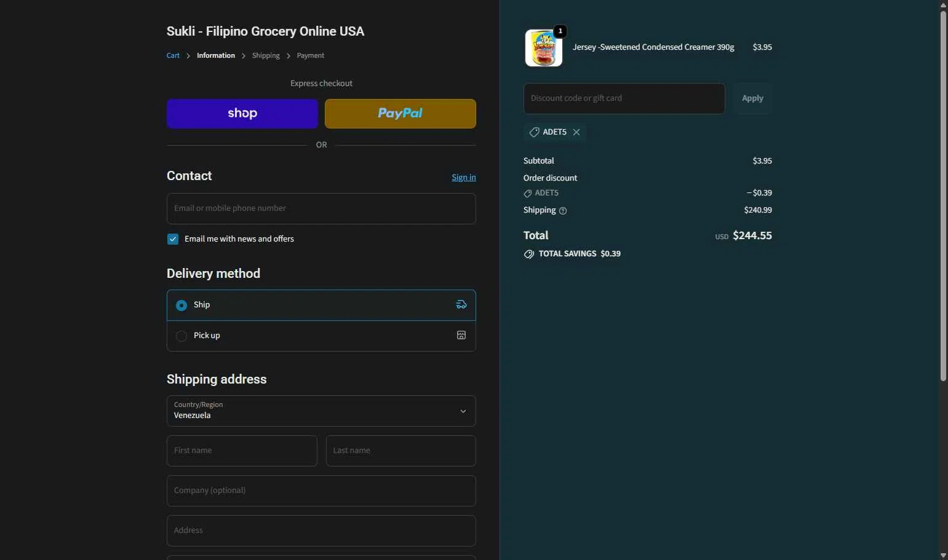
Task: Click the Information breadcrumb step
Action: 216,55
